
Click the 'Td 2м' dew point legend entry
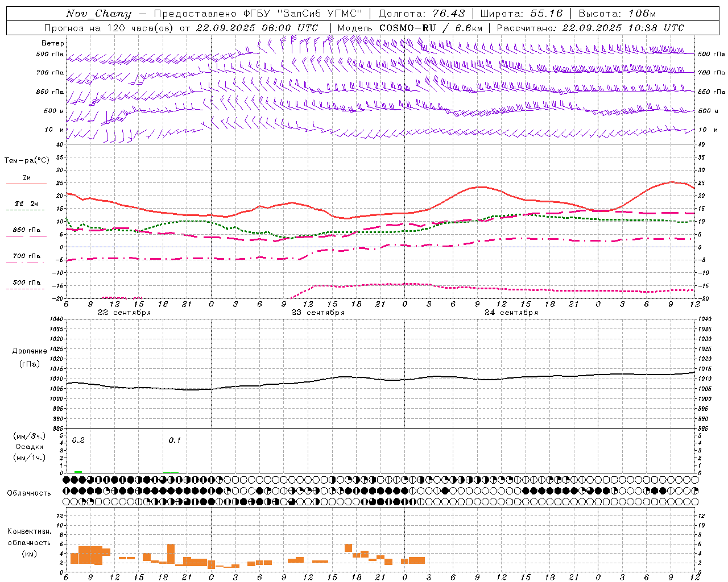27,203
